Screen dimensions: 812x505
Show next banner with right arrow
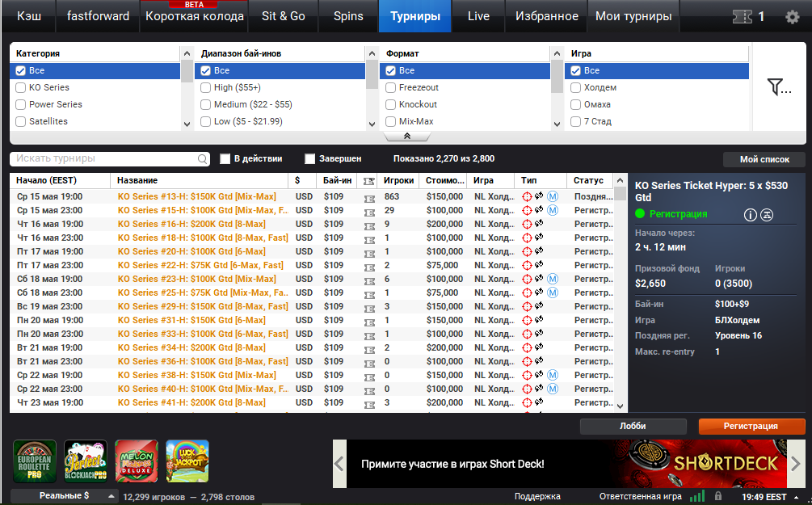click(795, 464)
